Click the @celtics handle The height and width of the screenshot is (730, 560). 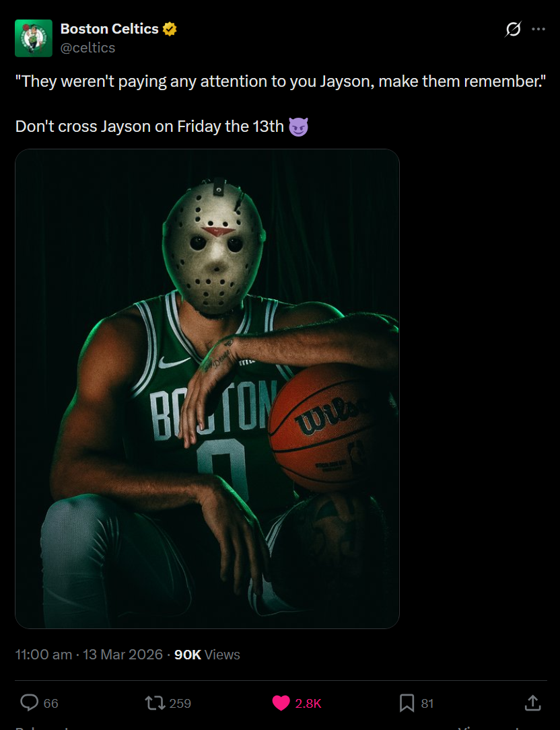point(87,48)
